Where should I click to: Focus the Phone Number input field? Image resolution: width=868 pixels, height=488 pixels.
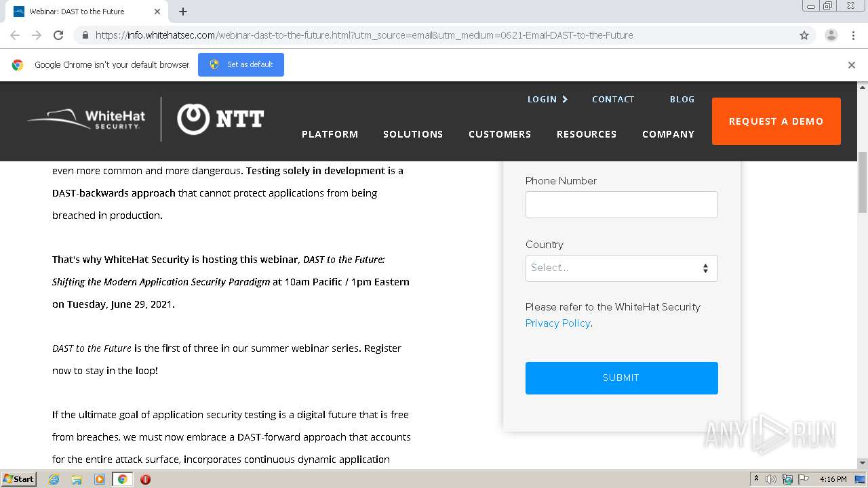(622, 205)
